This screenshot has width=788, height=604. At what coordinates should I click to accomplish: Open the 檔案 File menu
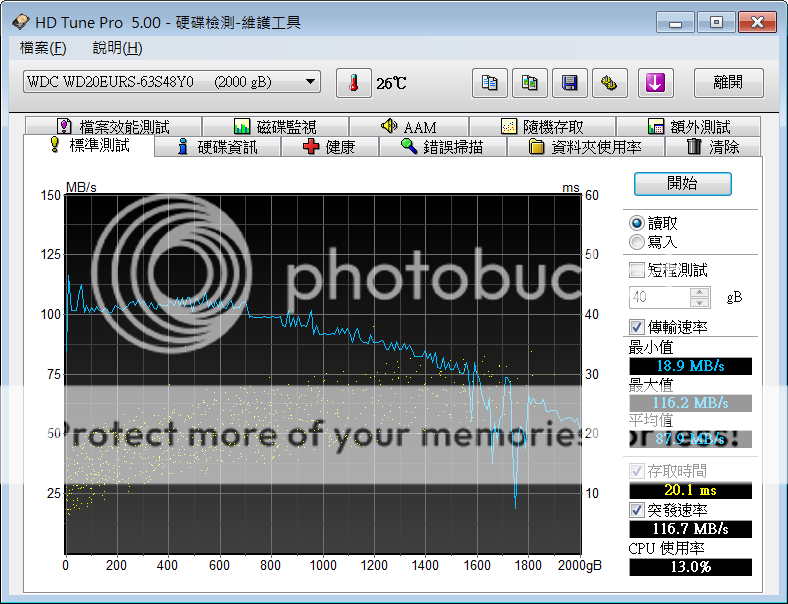(43, 48)
